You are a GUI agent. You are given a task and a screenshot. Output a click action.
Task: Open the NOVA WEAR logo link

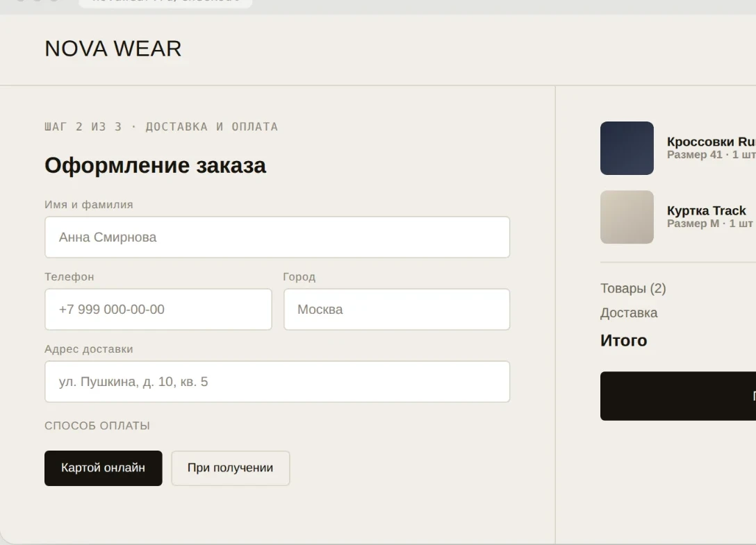coord(113,49)
